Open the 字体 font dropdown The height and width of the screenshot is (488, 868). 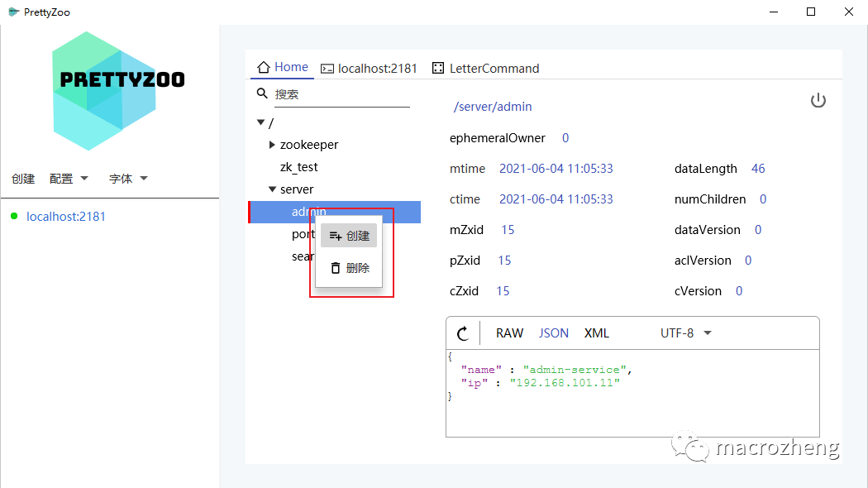[x=128, y=179]
